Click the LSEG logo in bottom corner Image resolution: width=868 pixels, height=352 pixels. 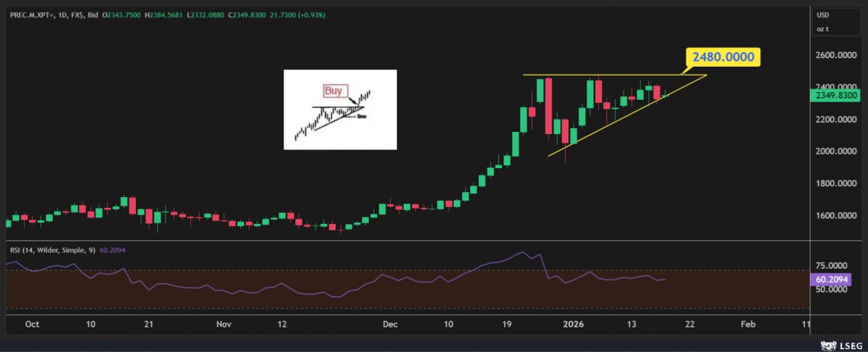point(841,345)
